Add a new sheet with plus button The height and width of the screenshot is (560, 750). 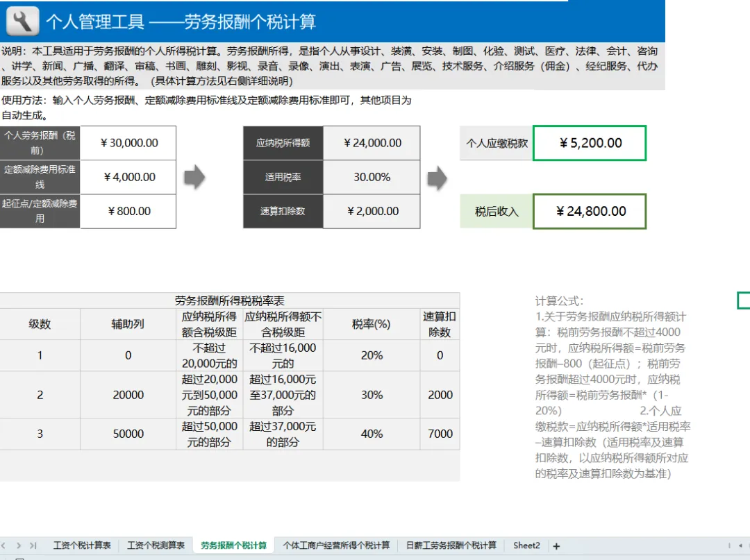[556, 545]
